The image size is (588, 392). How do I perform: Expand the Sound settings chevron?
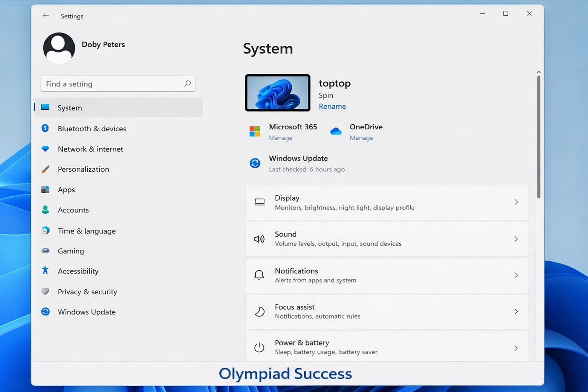coord(516,239)
